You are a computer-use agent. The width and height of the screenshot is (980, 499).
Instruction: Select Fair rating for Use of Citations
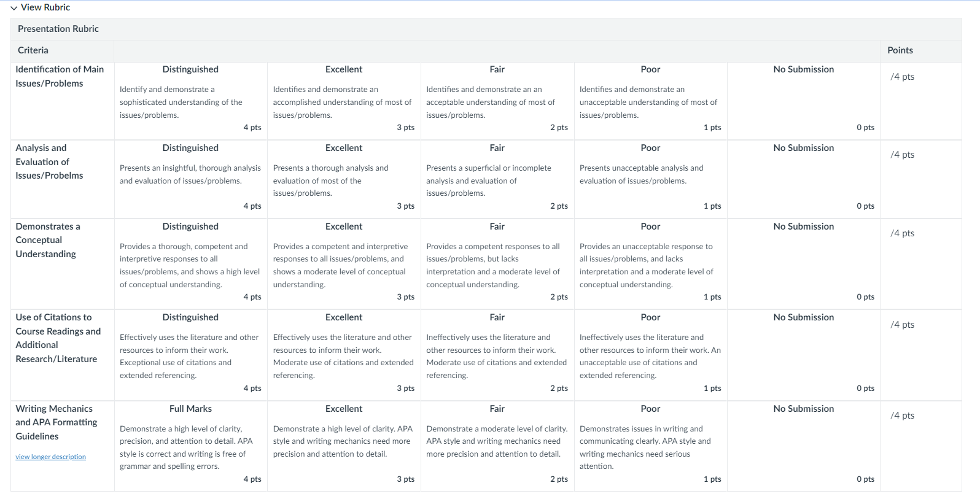(x=497, y=355)
